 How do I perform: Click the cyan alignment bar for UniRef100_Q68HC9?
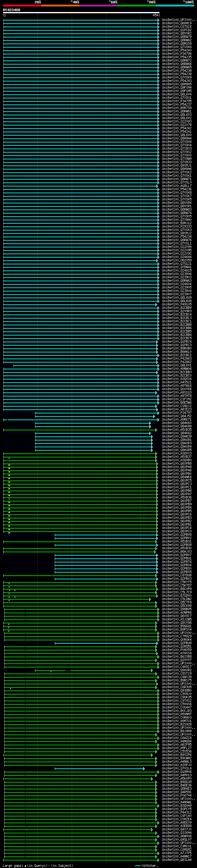coord(81,23)
